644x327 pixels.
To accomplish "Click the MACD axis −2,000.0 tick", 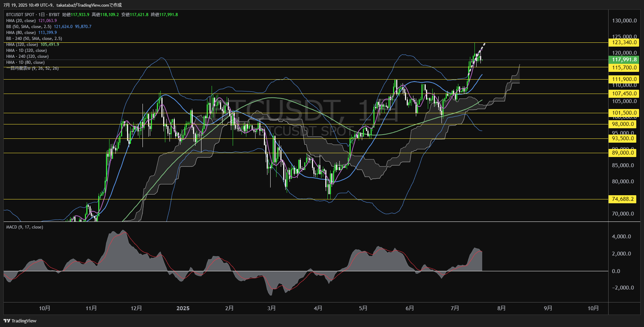I will (623, 288).
